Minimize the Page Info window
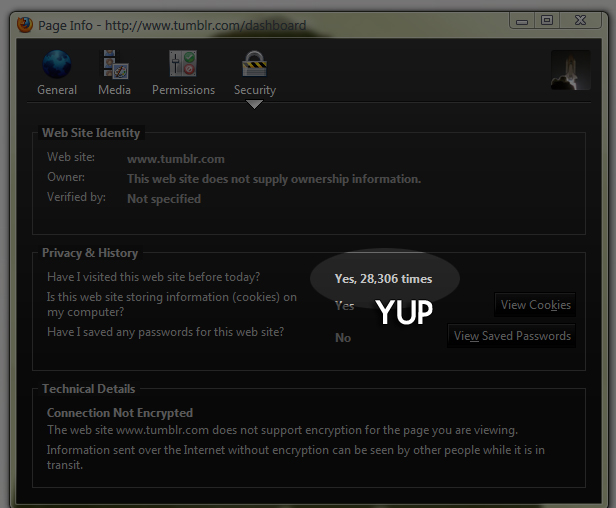This screenshot has height=508, width=616. coord(522,20)
